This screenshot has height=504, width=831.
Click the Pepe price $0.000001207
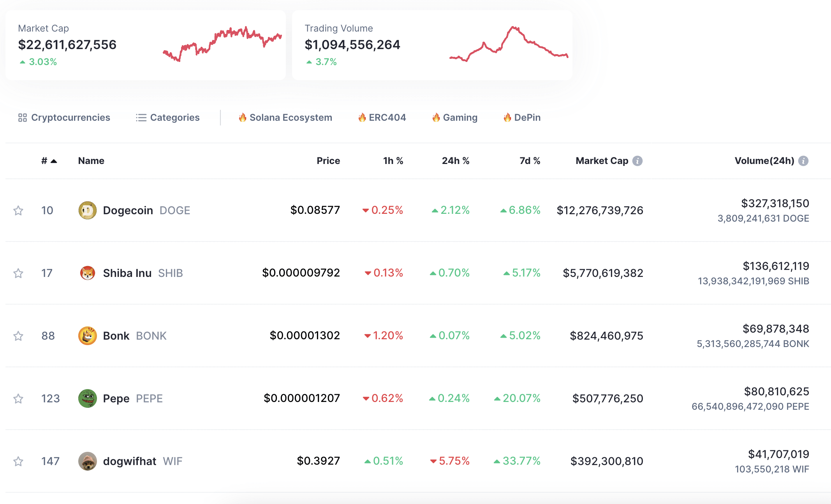click(302, 398)
